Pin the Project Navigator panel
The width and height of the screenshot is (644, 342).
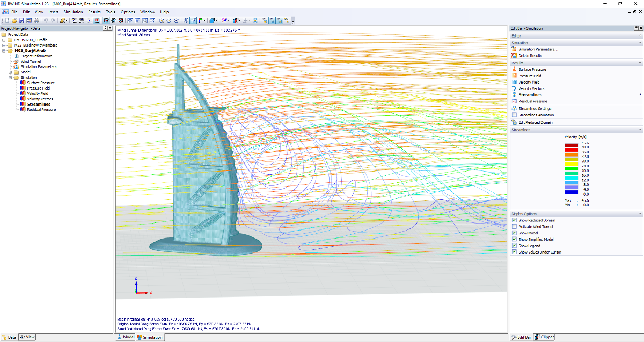pyautogui.click(x=105, y=28)
